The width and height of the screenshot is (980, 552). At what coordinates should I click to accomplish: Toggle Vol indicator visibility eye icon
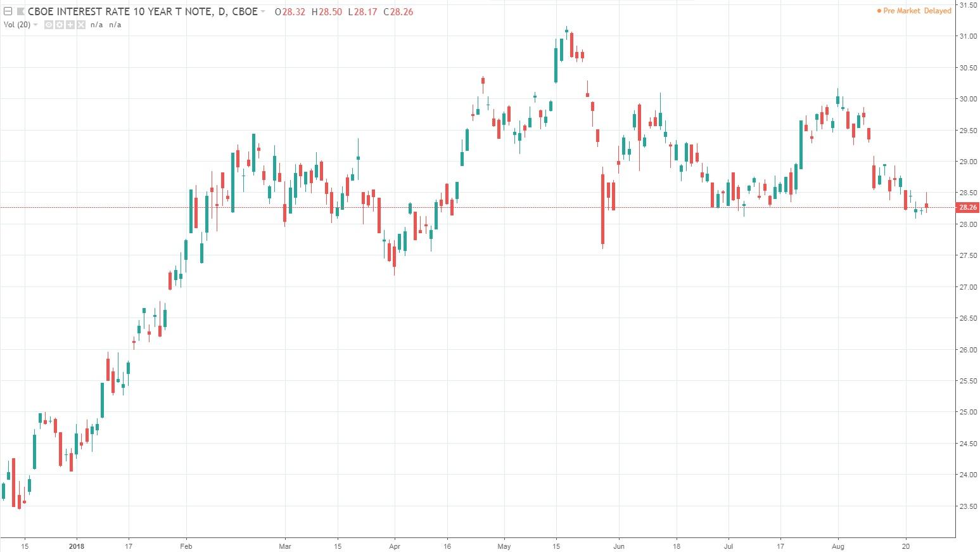49,25
